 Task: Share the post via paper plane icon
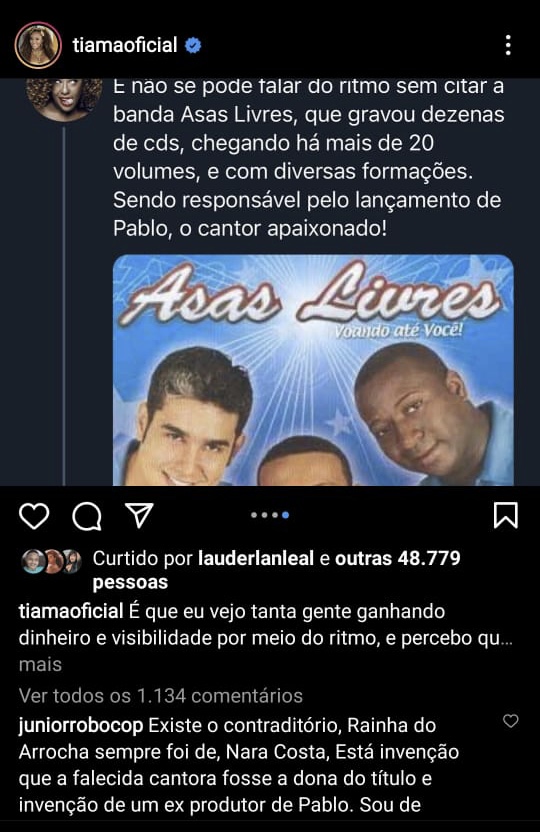pos(140,515)
